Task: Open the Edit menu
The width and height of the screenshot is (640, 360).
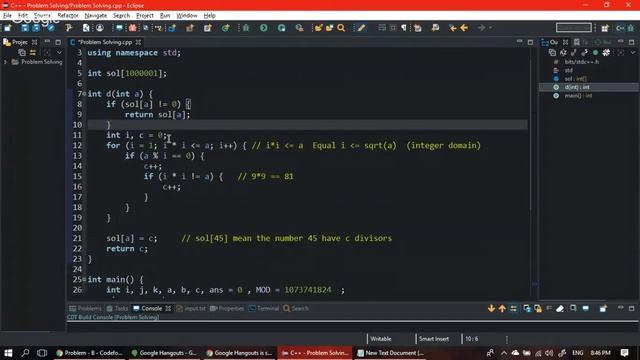Action: click(x=23, y=16)
